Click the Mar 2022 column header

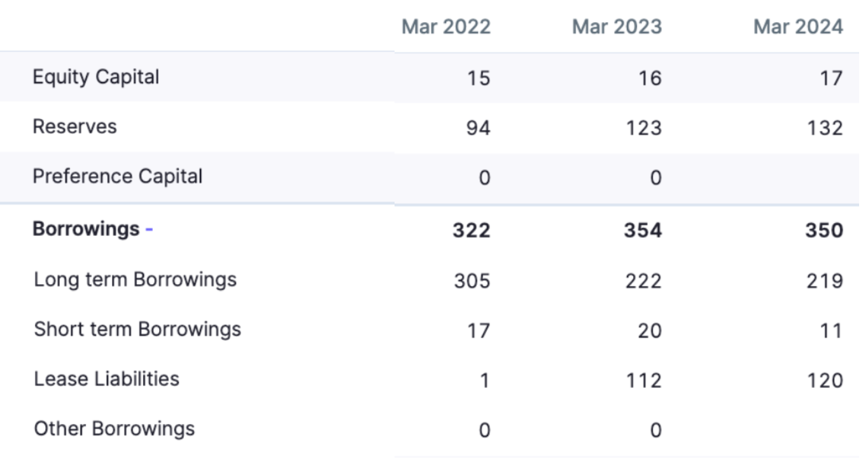pos(446,27)
